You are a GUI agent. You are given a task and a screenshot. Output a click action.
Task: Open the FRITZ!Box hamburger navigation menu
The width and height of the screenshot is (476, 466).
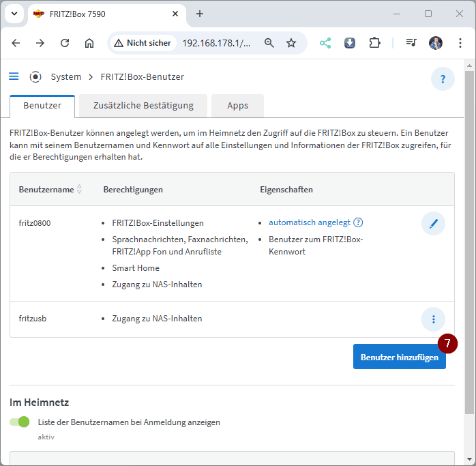[14, 76]
